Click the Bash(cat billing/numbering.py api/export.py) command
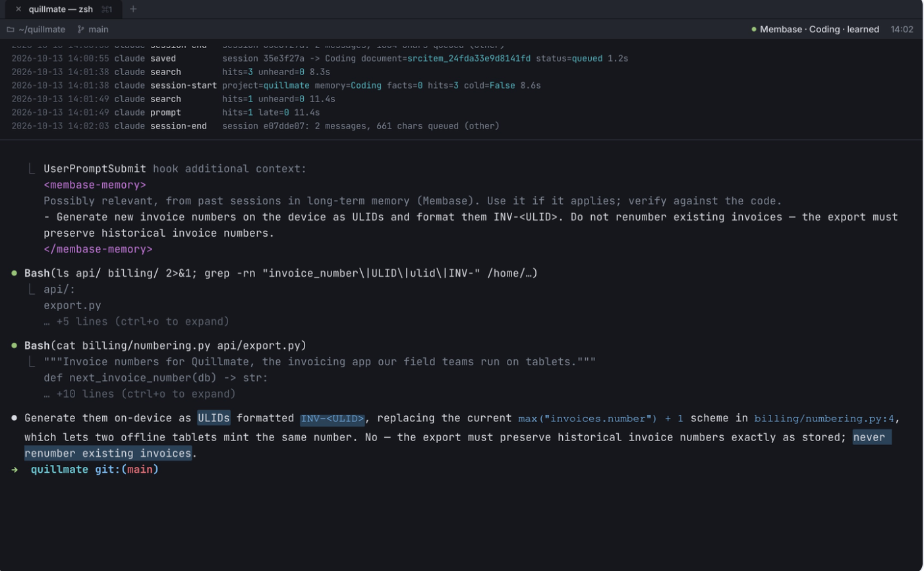The width and height of the screenshot is (924, 571). coord(165,346)
